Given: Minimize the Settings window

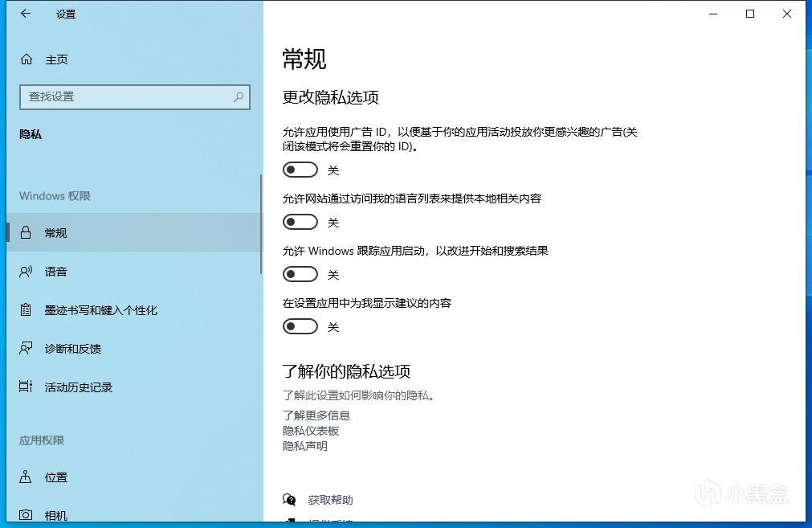Looking at the screenshot, I should [713, 14].
